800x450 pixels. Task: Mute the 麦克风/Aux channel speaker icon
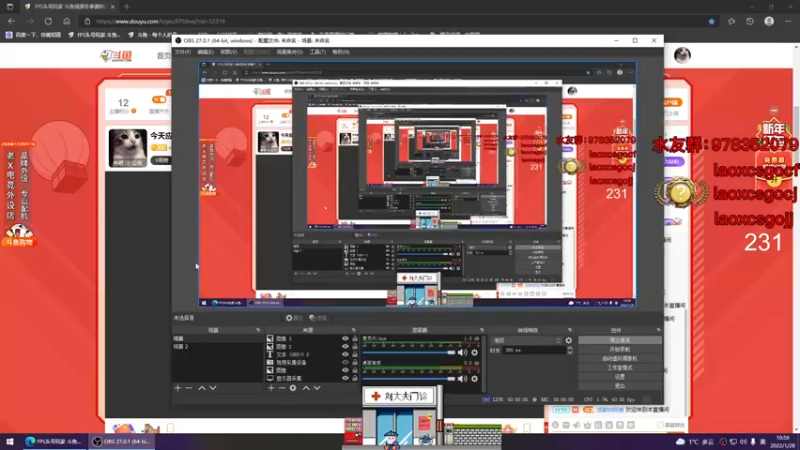click(x=462, y=353)
